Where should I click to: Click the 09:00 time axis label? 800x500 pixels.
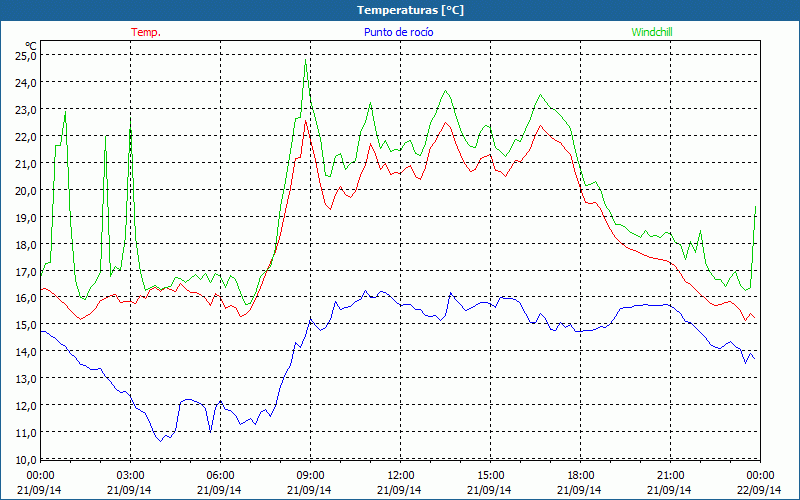click(x=310, y=476)
